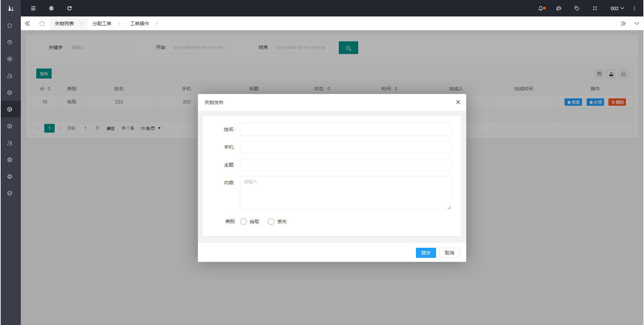Image resolution: width=644 pixels, height=325 pixels.
Task: Click into the 内容 textarea
Action: (x=345, y=193)
